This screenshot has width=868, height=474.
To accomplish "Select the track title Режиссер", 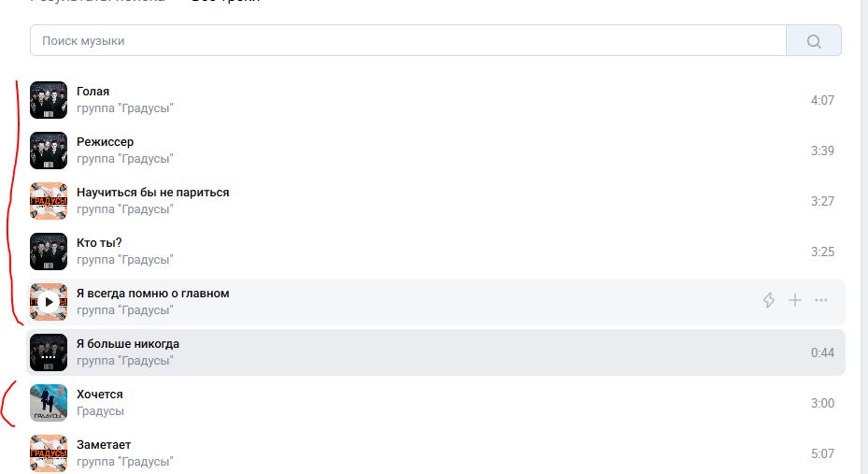I will (x=106, y=142).
